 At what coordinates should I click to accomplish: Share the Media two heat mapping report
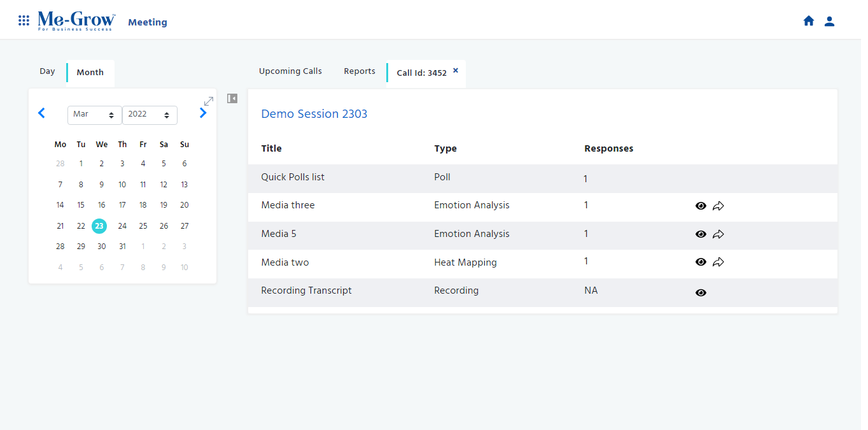pos(718,262)
